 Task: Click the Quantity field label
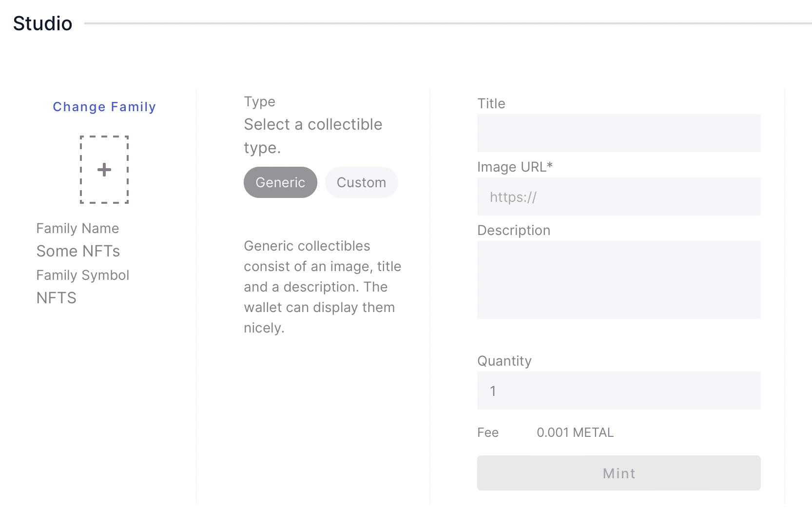(504, 361)
